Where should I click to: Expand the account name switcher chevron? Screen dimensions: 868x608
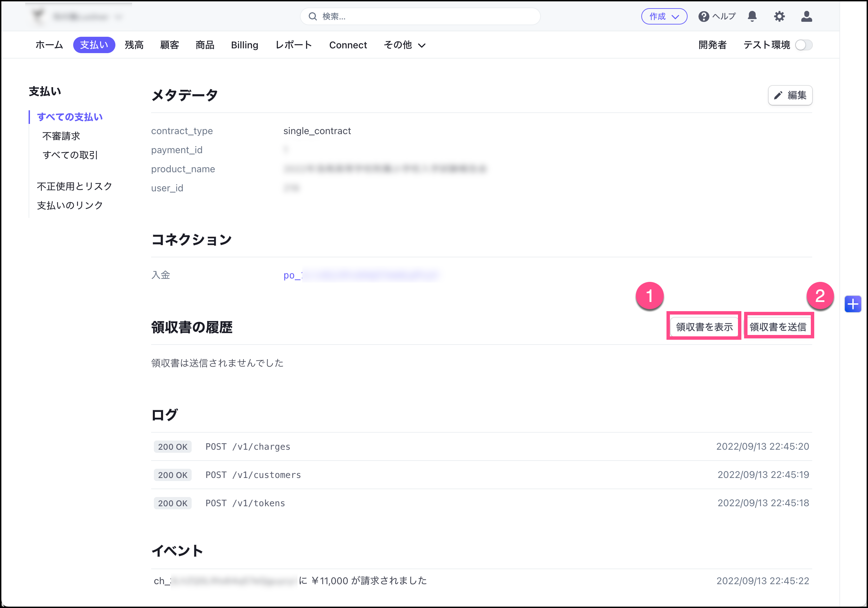pos(119,17)
